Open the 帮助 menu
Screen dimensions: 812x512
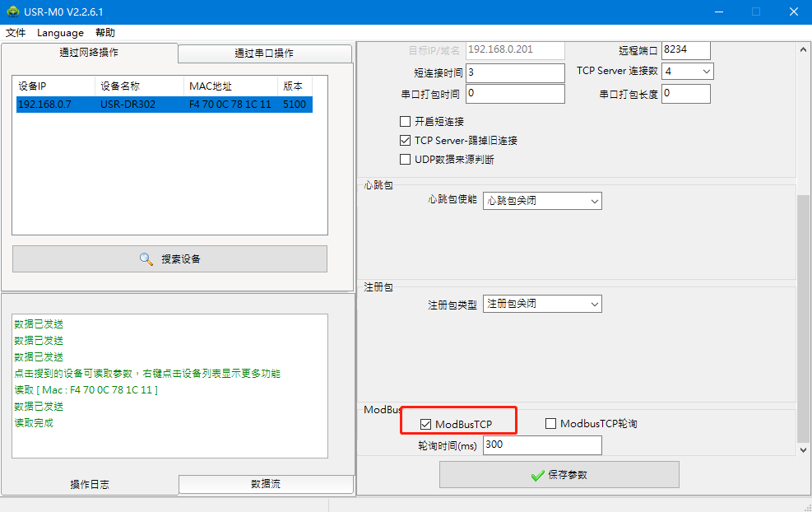pos(105,33)
